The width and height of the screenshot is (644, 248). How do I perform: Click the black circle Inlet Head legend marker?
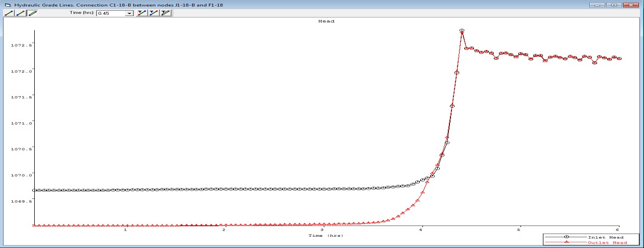point(566,237)
